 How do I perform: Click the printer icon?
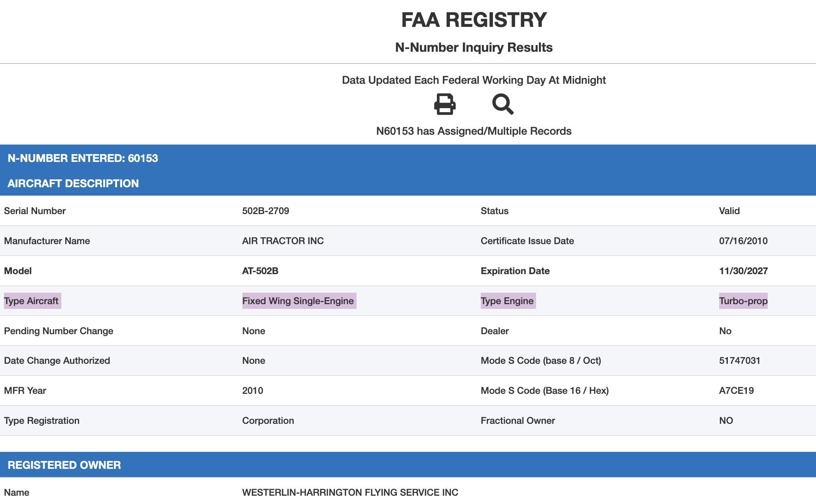click(x=445, y=104)
